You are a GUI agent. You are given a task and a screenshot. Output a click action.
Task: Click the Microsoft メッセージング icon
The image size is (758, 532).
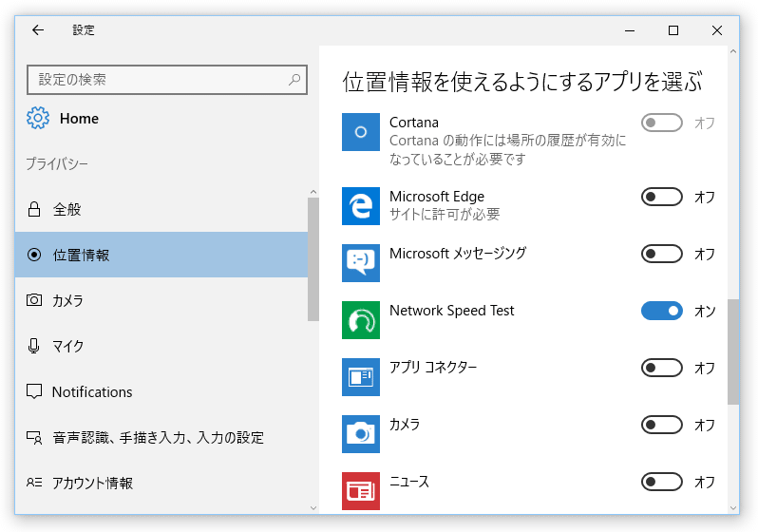[361, 263]
